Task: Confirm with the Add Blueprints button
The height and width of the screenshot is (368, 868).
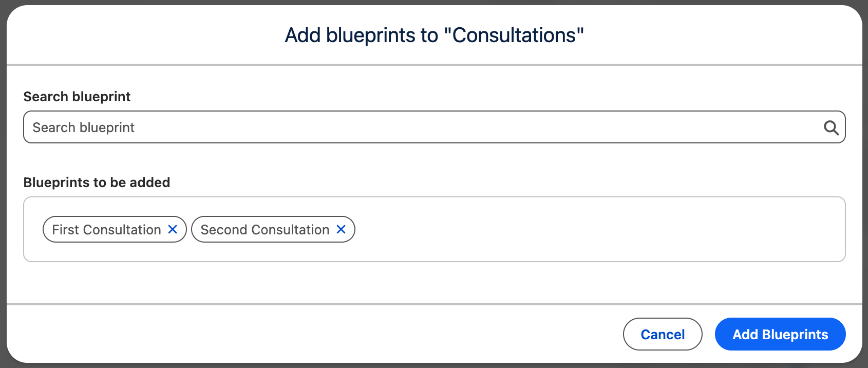Action: (780, 334)
